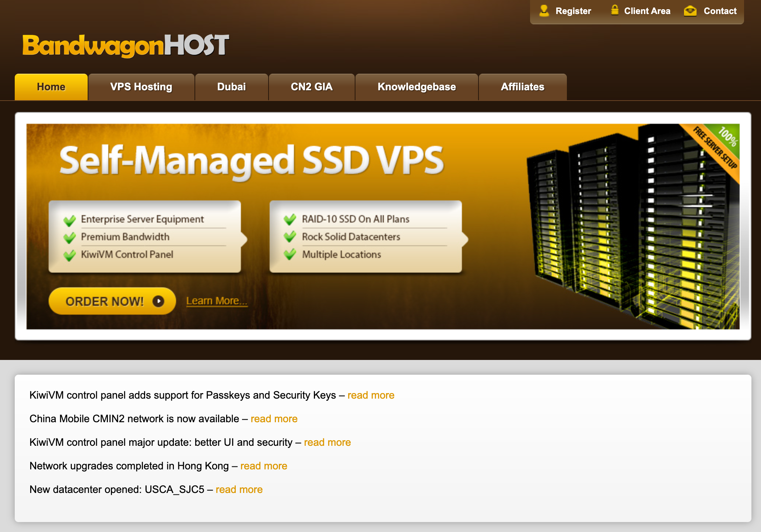761x532 pixels.
Task: Click 'Multiple Locations' text
Action: 341,255
